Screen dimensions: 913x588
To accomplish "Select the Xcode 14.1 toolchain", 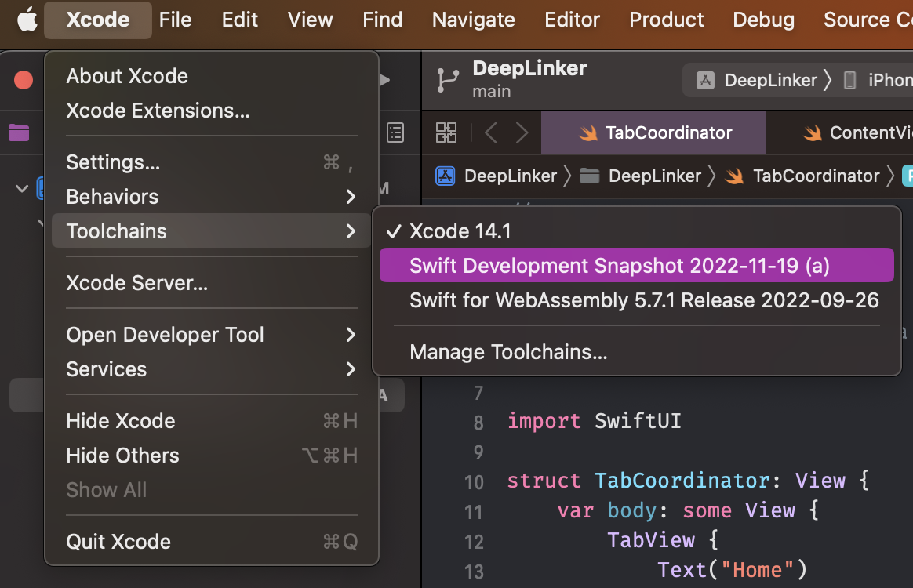I will [636, 231].
